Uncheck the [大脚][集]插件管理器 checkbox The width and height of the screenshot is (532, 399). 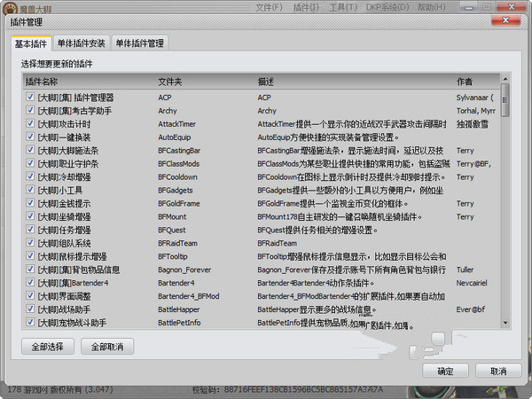coord(30,97)
